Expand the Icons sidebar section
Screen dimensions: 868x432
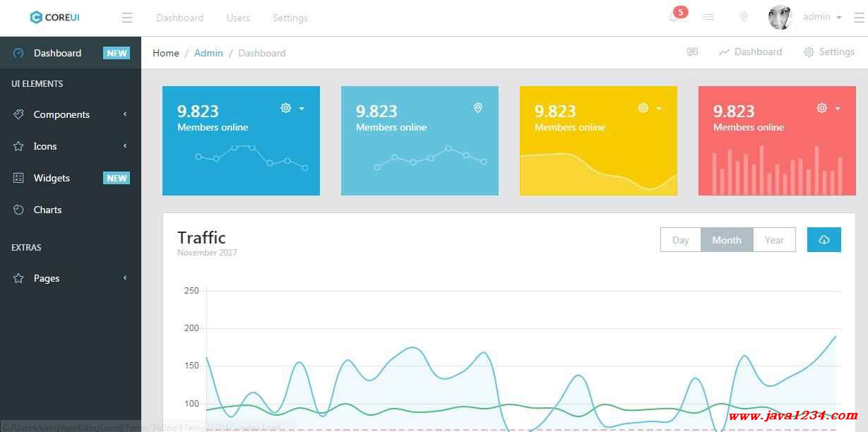(45, 146)
